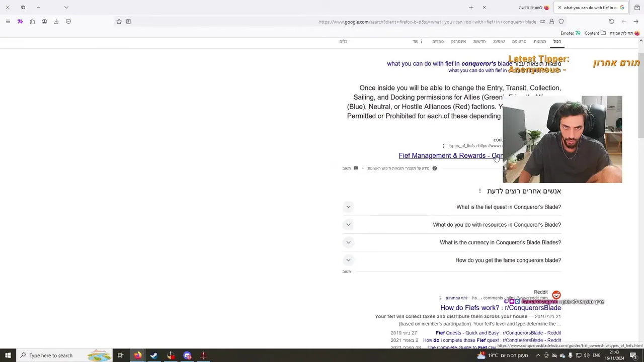This screenshot has width=644, height=362.
Task: Open 'How do I complete those Fief quest' sublink
Action: [492, 340]
